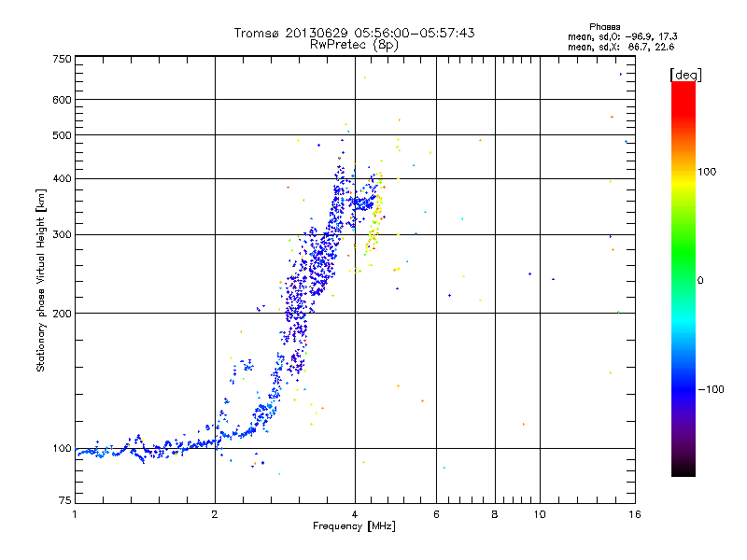Image resolution: width=747 pixels, height=560 pixels.
Task: Click the x-axis tick '2'
Action: pyautogui.click(x=215, y=514)
